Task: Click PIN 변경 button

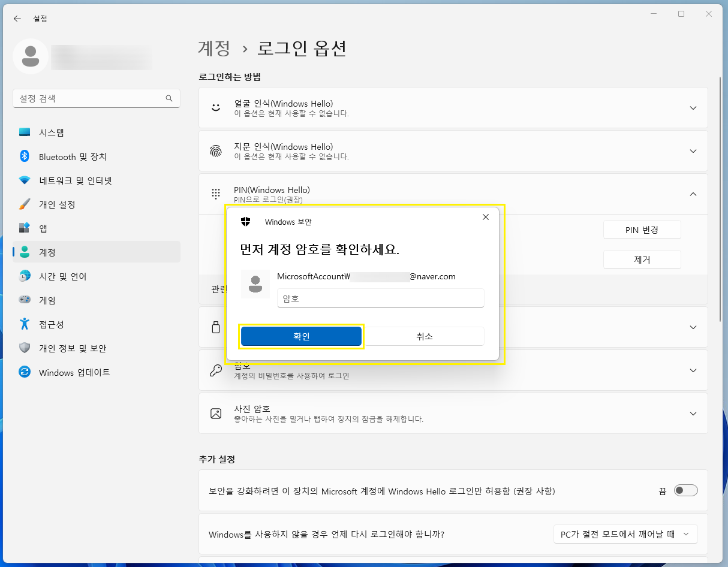Action: point(642,230)
